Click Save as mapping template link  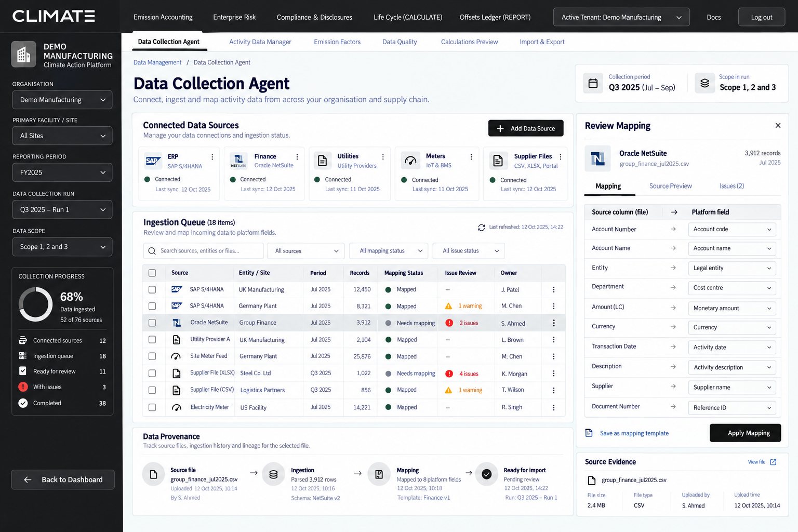634,433
